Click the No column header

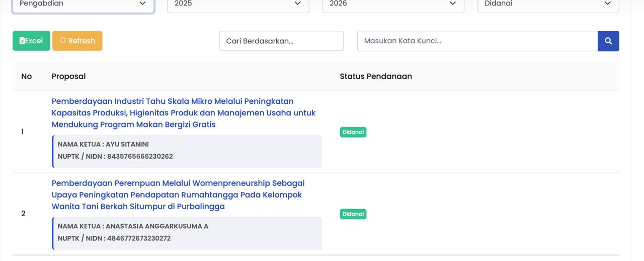click(26, 76)
